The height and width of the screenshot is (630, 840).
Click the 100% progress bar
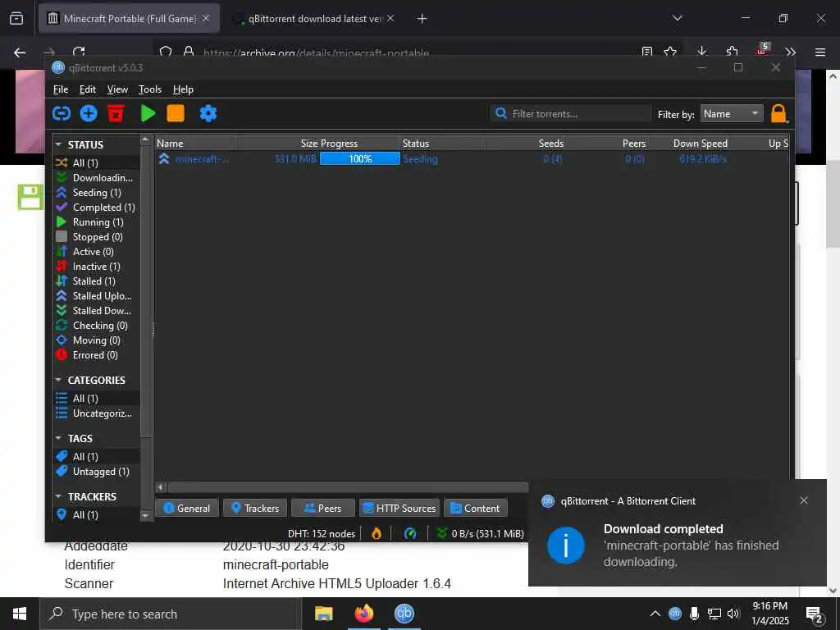(x=360, y=158)
